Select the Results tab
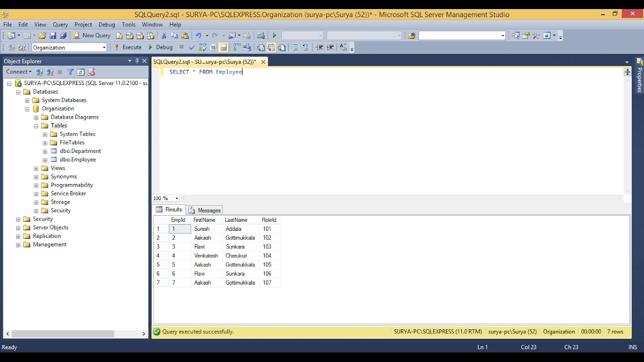 (169, 210)
